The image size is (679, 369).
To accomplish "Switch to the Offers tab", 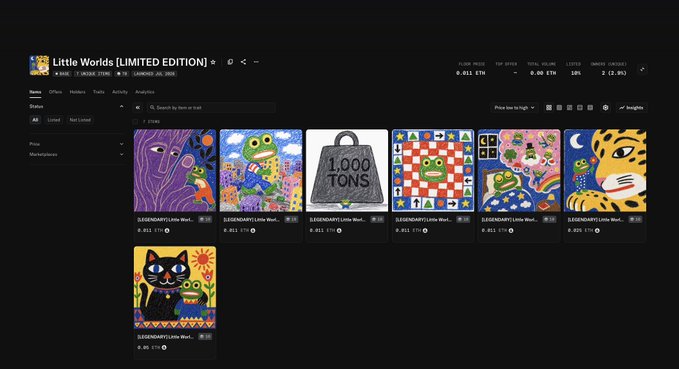I will tap(55, 92).
